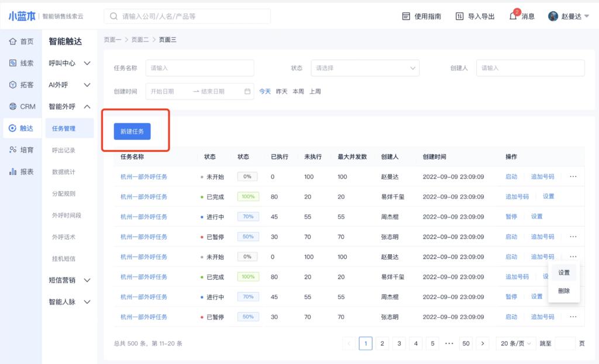Select 呼出记录 in the side menu

pos(63,150)
